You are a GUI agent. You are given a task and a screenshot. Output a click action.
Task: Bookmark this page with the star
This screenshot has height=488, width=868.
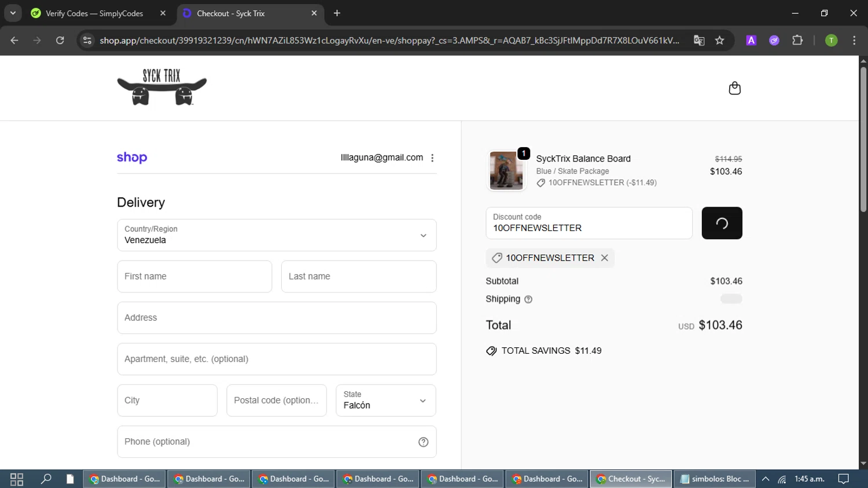pos(719,40)
